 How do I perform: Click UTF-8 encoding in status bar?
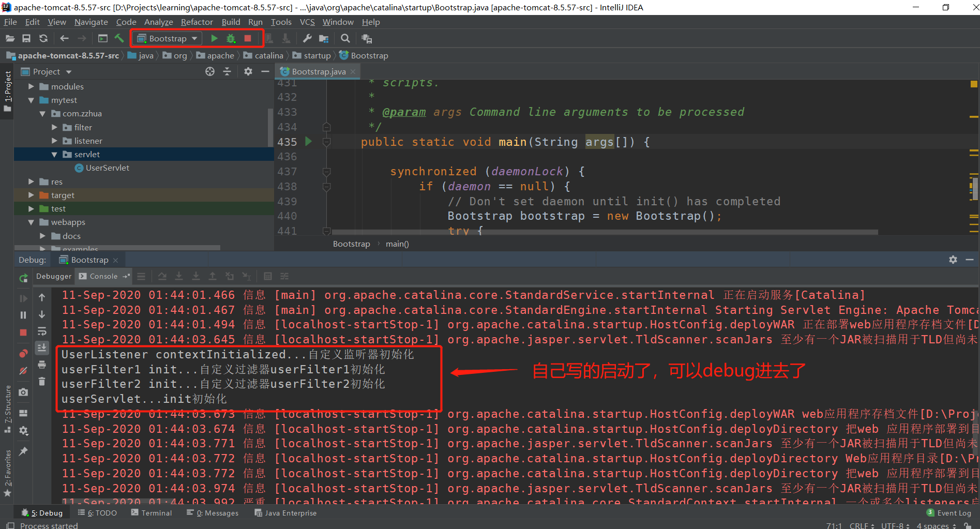tap(895, 525)
